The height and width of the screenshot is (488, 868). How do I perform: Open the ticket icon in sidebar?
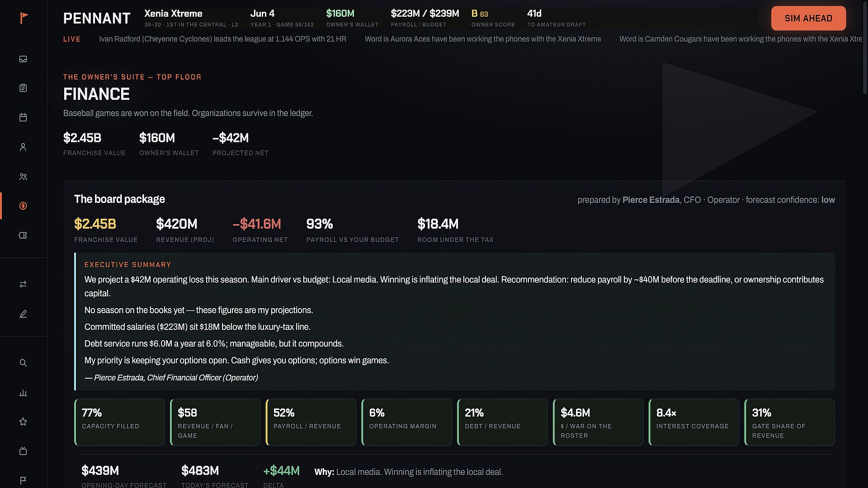point(23,235)
